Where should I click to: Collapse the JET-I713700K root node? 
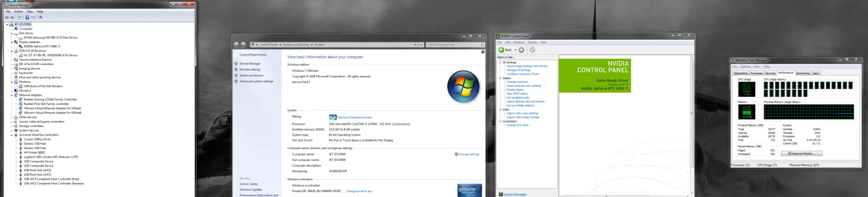7,24
